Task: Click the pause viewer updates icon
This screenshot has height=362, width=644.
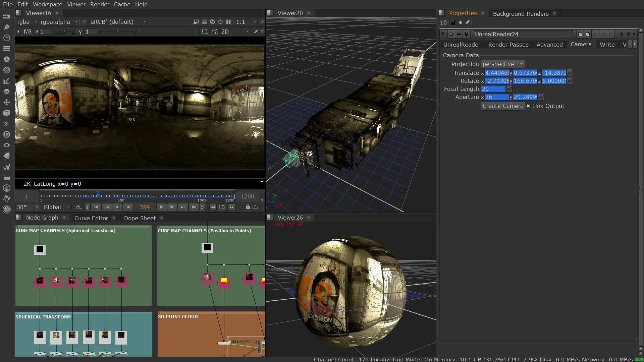Action: coord(228,22)
